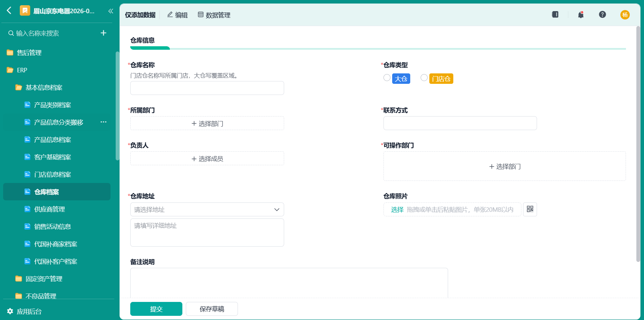Viewport: 644px width, 320px height.
Task: Open 仓库档案 in sidebar
Action: 57,192
